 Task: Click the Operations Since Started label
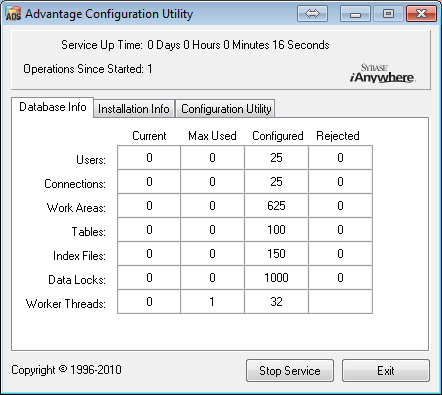83,69
